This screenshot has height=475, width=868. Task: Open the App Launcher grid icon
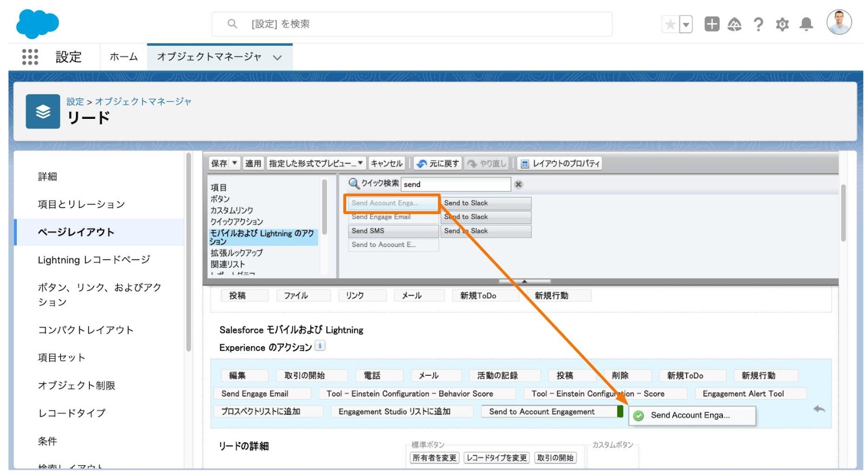tap(30, 57)
